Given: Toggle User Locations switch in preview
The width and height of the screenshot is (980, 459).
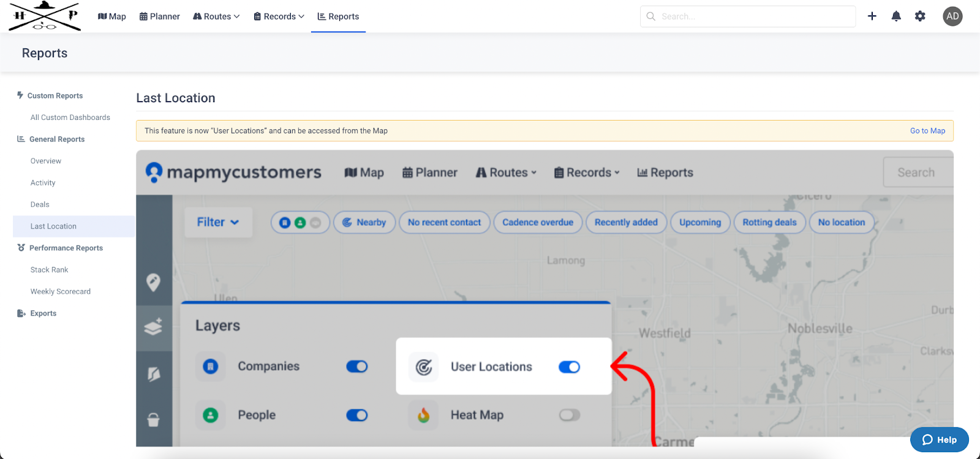Looking at the screenshot, I should pos(569,367).
